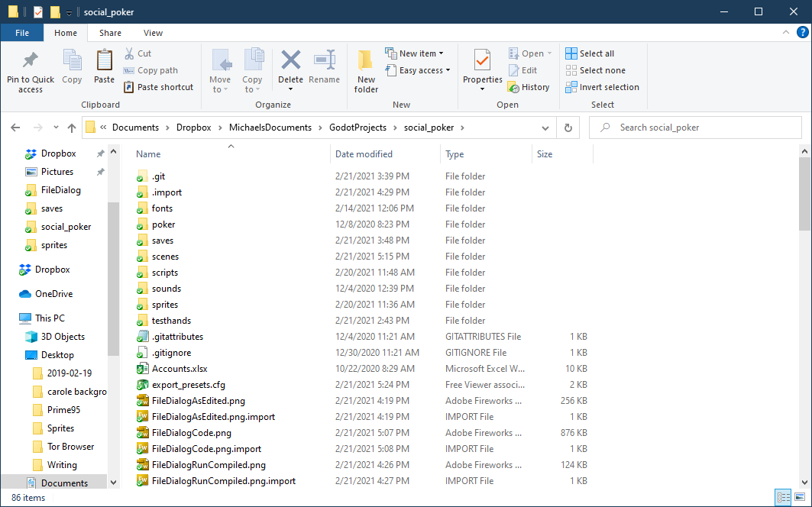Click the Paste icon in the ribbon

104,67
